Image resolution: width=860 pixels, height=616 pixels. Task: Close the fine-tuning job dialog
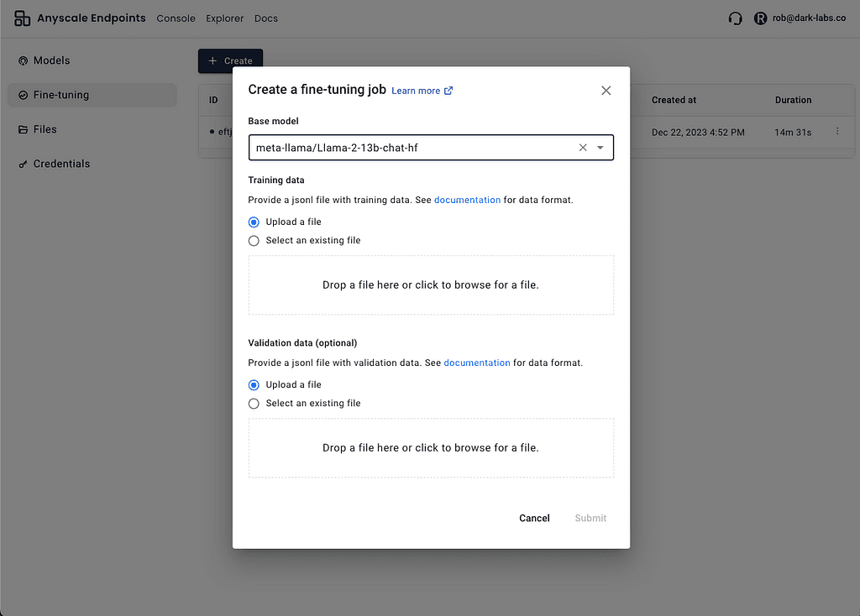[x=606, y=91]
